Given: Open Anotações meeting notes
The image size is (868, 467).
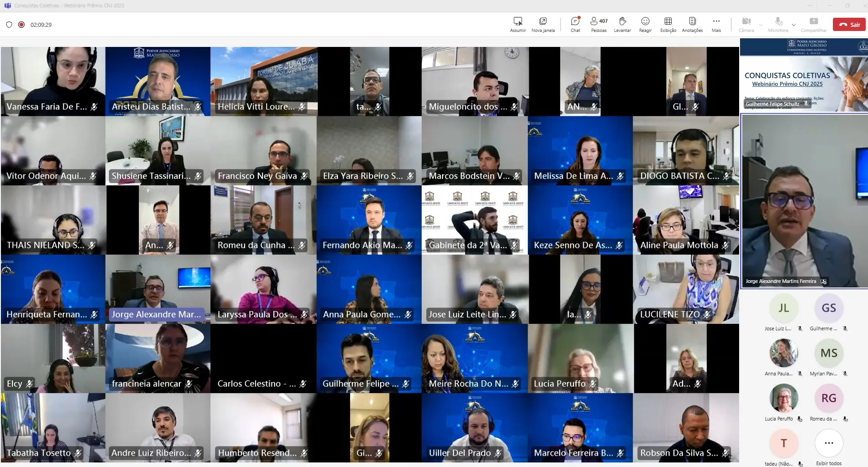Looking at the screenshot, I should pyautogui.click(x=692, y=24).
